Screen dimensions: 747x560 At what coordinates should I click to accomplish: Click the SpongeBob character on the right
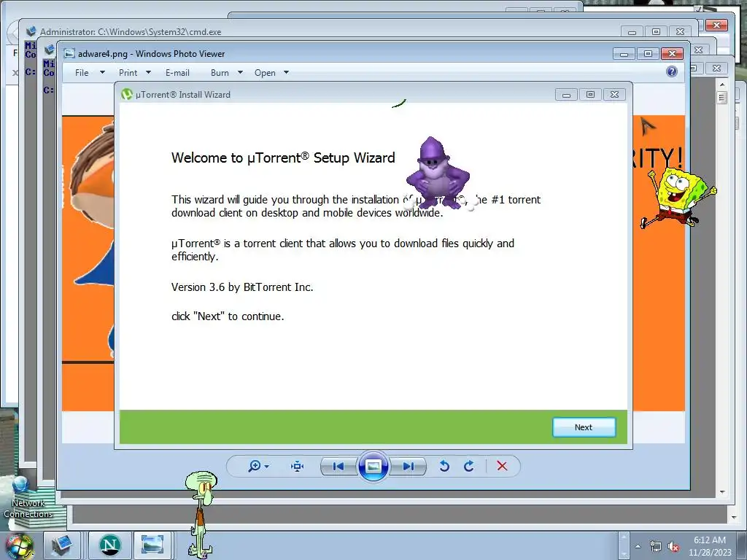(678, 197)
